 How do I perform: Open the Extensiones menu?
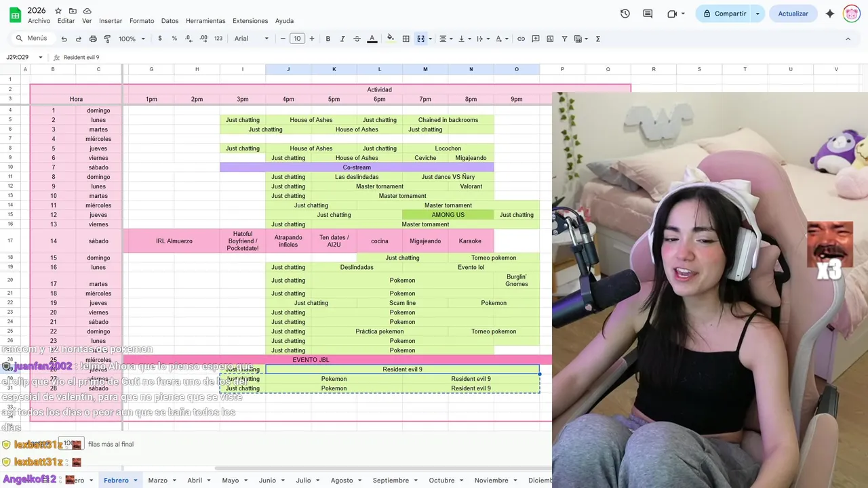[250, 21]
